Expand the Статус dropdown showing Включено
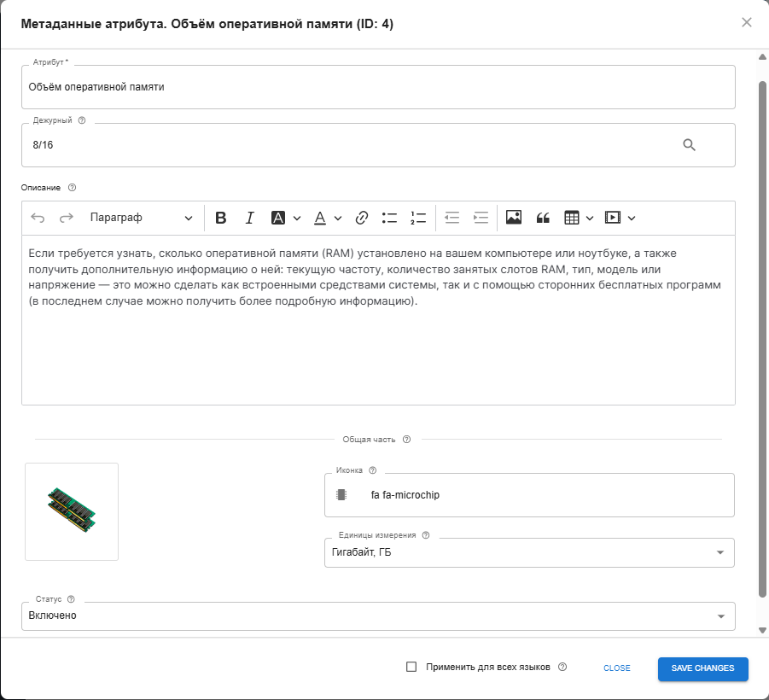Screen dimensions: 769x700 coord(721,615)
